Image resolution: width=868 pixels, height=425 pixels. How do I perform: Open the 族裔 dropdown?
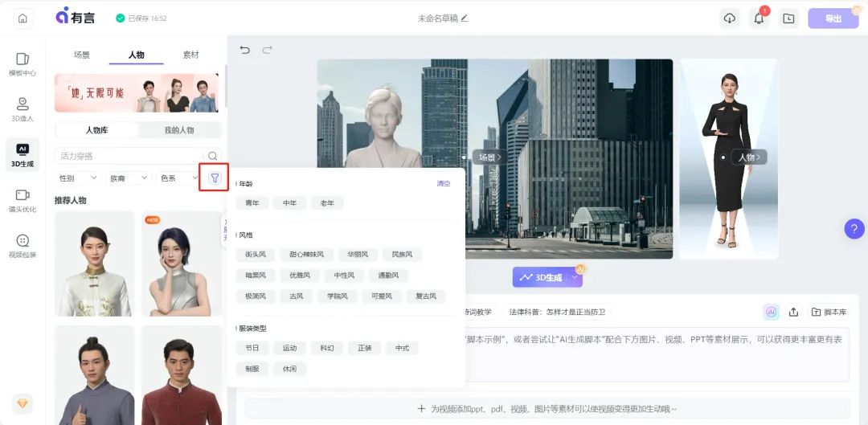tap(129, 178)
